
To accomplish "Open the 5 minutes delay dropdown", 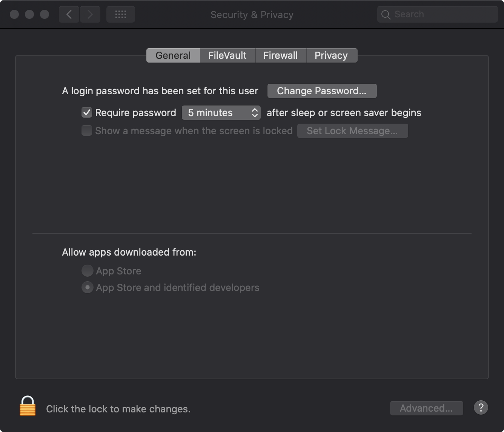I will pyautogui.click(x=221, y=113).
